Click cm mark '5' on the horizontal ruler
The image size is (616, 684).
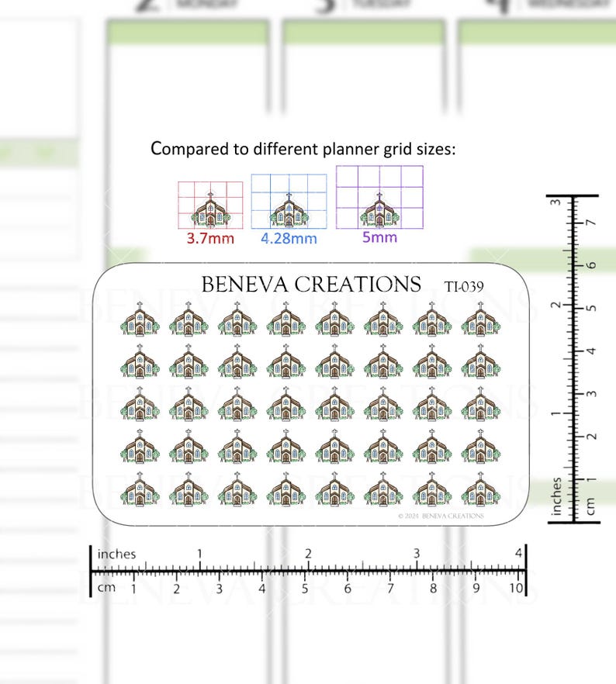click(x=305, y=589)
